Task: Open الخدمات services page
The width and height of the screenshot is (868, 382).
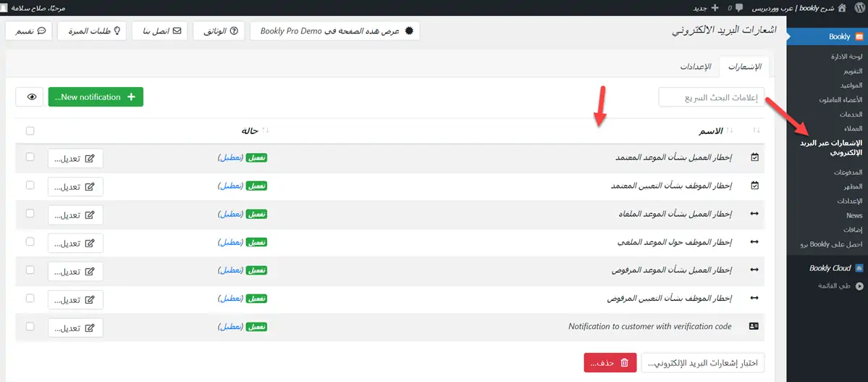Action: [851, 115]
